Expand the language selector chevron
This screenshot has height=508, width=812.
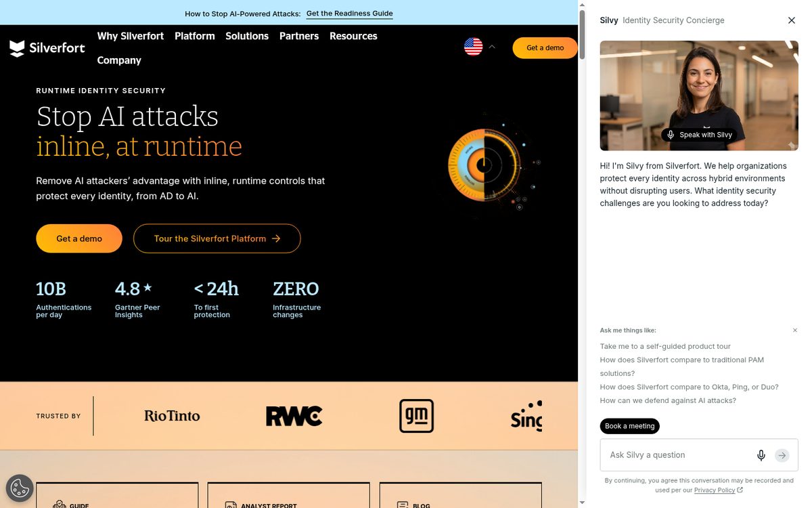[492, 47]
